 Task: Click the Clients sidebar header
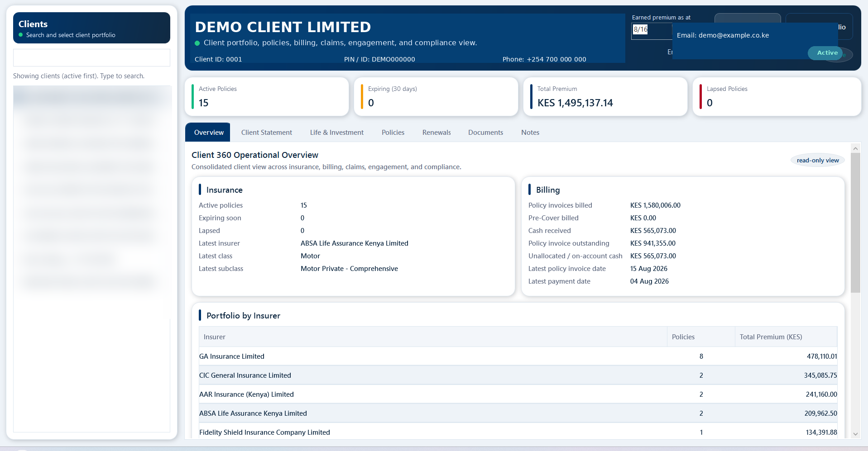click(x=91, y=28)
